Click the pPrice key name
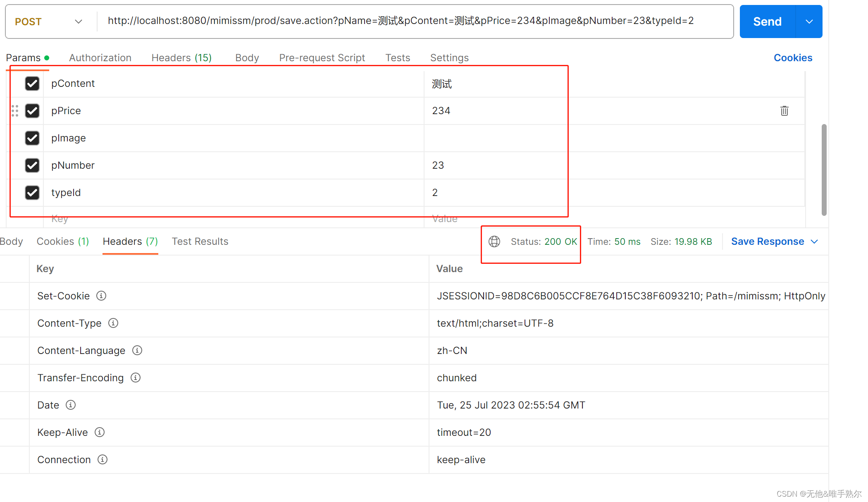868x502 pixels. pyautogui.click(x=66, y=111)
